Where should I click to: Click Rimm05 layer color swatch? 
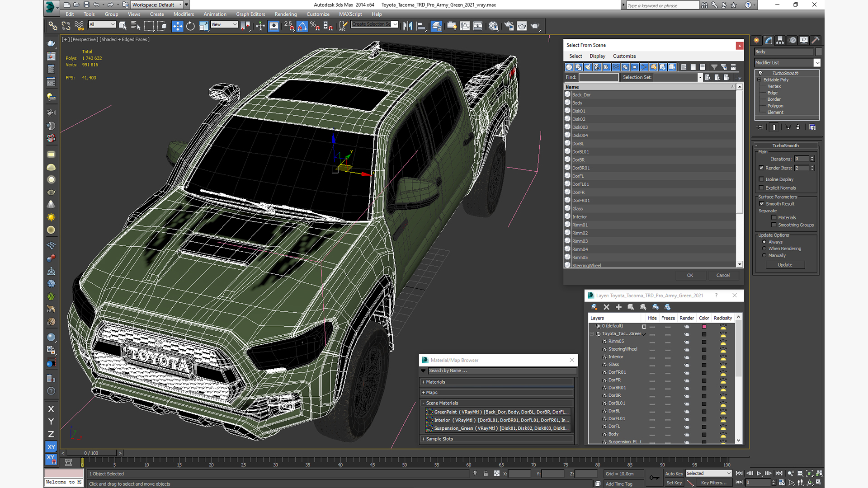click(x=704, y=342)
